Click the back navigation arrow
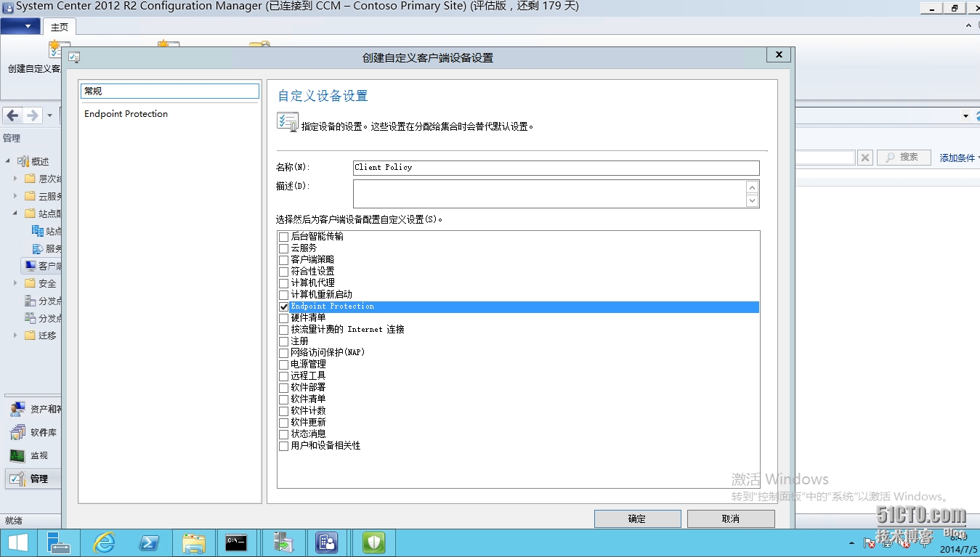The image size is (980, 557). click(12, 115)
